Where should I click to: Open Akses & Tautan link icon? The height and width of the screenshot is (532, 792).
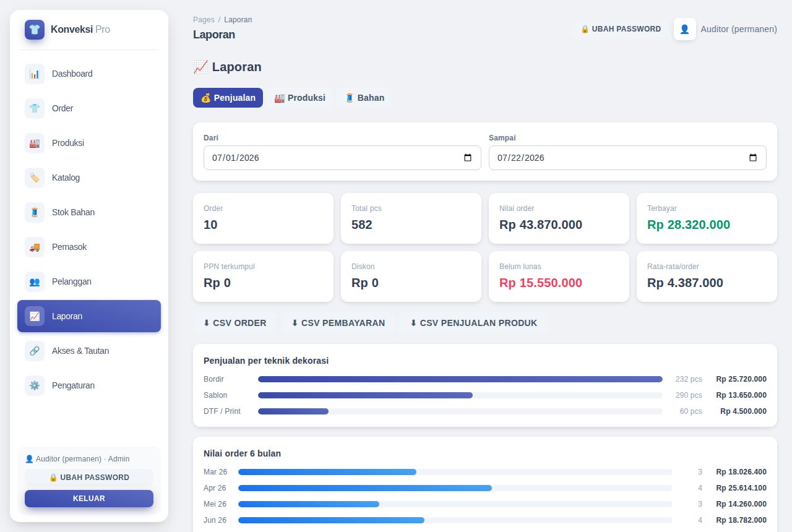[x=35, y=351]
